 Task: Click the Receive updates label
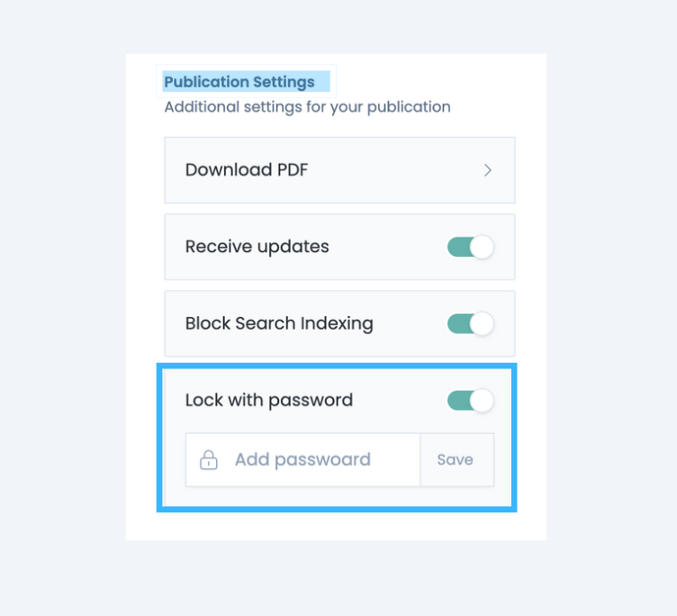[x=257, y=247]
